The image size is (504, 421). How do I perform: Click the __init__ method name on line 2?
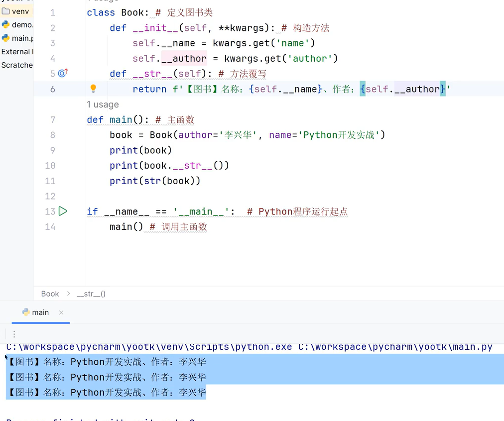pos(155,28)
